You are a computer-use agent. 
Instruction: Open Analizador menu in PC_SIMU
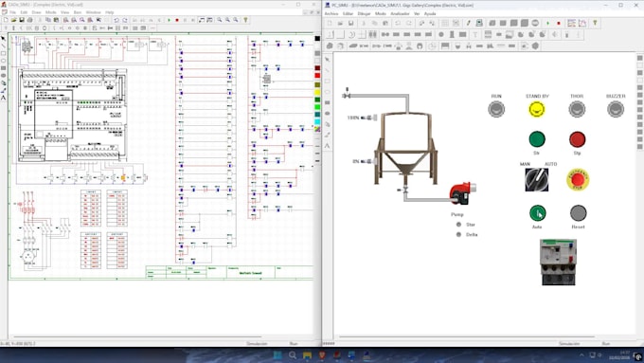coord(400,13)
